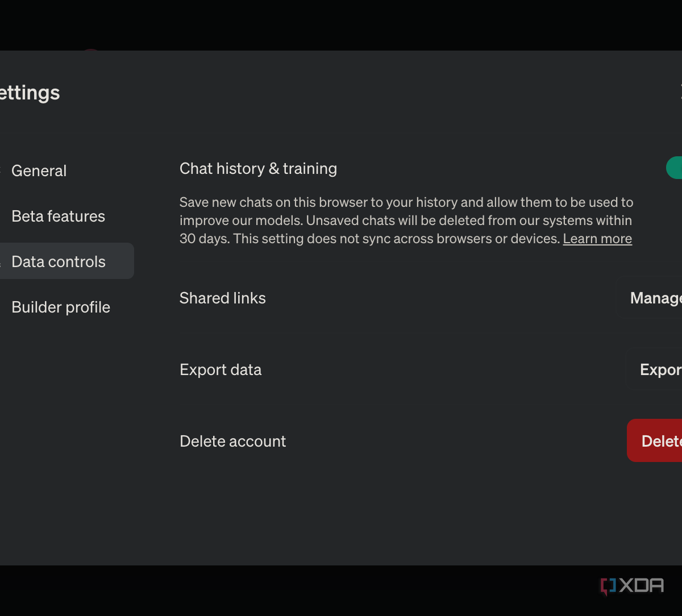Click the Shared links label

tap(222, 298)
